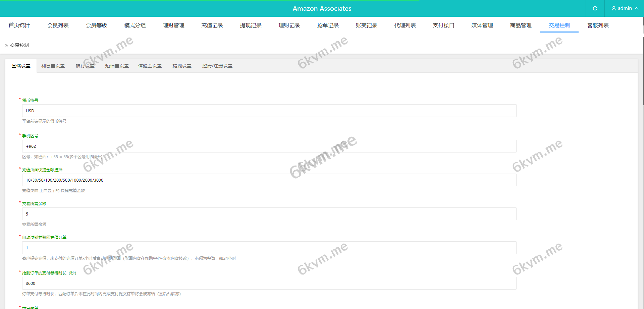Open the 短信宝设置 tab
This screenshot has width=644, height=309.
(x=117, y=66)
